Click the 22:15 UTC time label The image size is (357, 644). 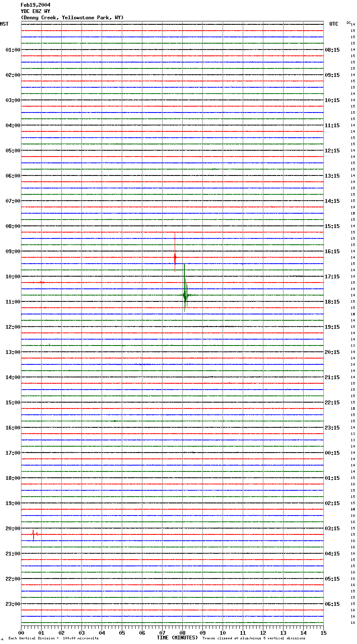pos(332,403)
